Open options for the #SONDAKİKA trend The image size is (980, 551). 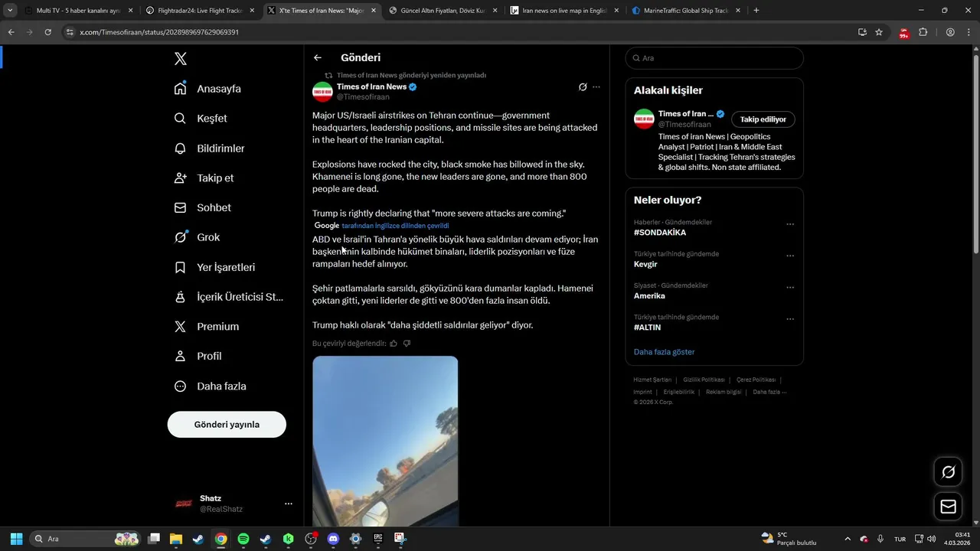790,224
